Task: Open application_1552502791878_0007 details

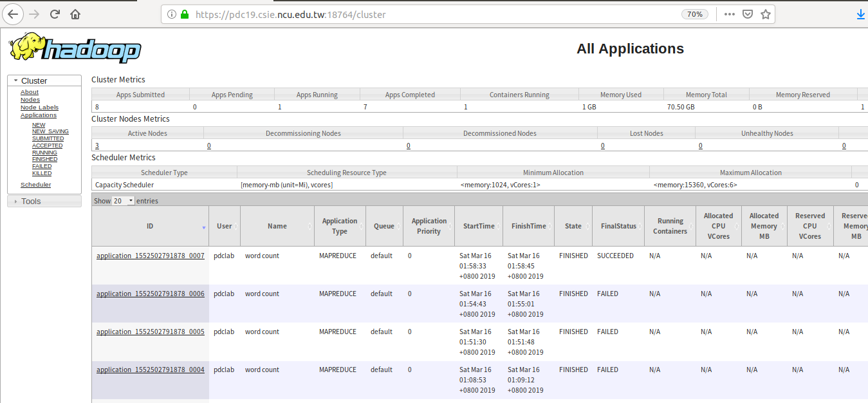Action: tap(150, 256)
